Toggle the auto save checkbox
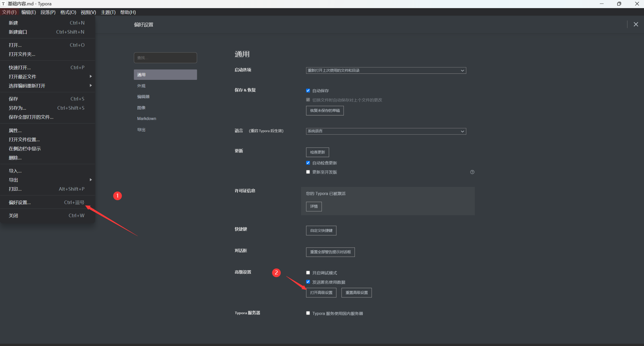Image resolution: width=644 pixels, height=346 pixels. coord(308,91)
